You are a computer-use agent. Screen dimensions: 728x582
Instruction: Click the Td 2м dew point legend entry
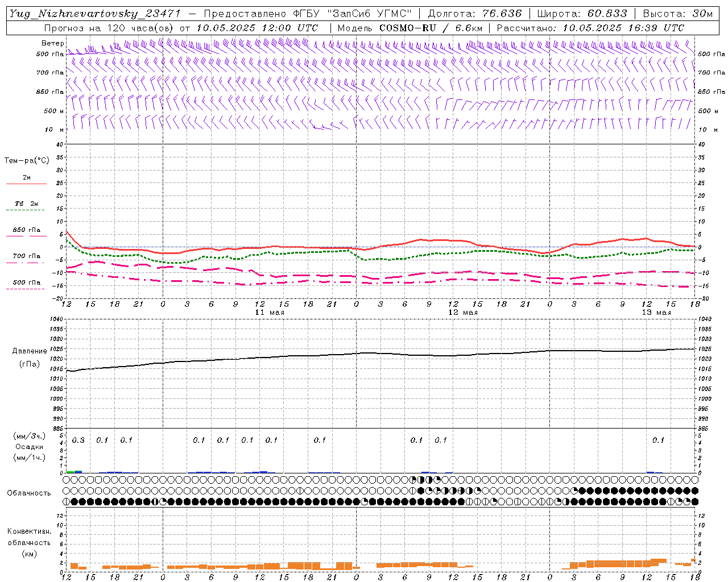click(x=27, y=203)
